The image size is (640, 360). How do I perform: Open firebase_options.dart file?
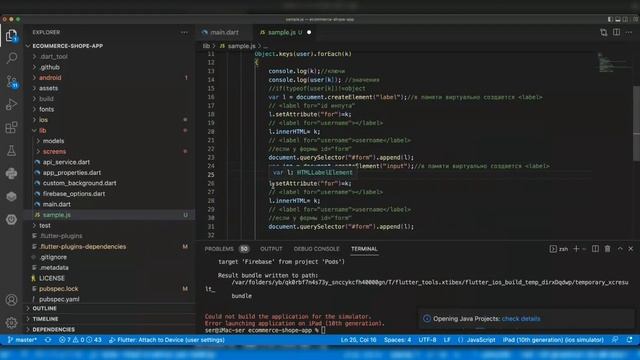coord(73,194)
